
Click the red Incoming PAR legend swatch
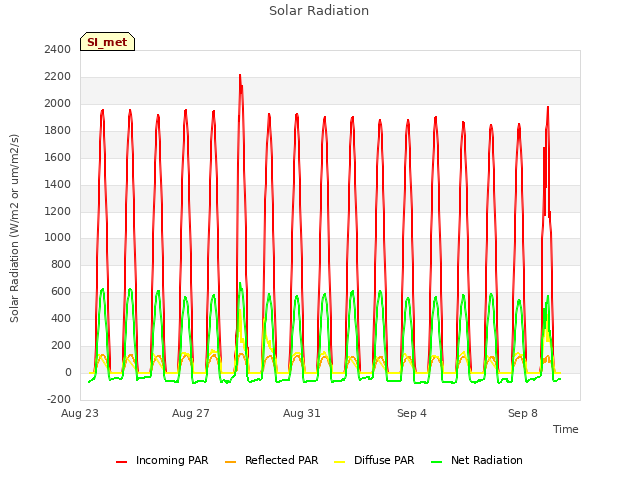coord(122,462)
